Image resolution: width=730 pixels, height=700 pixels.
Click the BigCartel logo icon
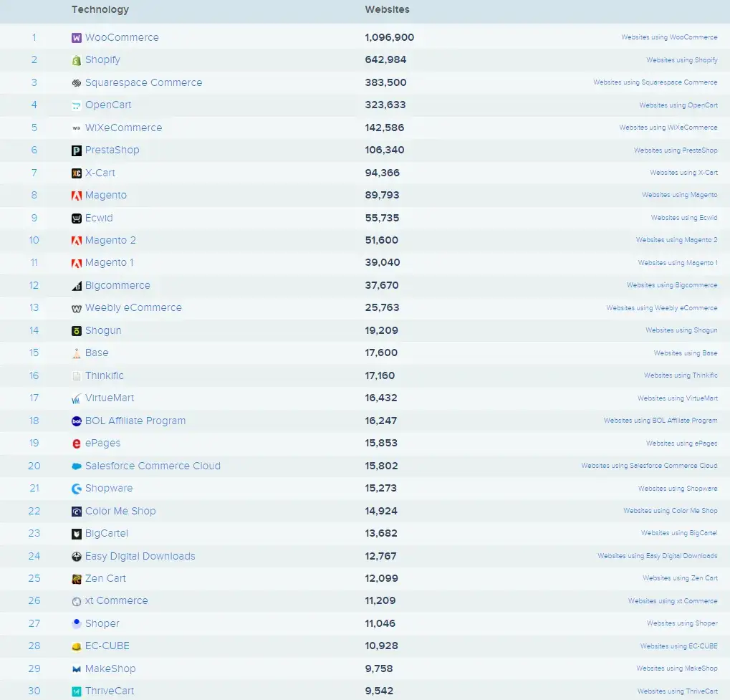77,534
